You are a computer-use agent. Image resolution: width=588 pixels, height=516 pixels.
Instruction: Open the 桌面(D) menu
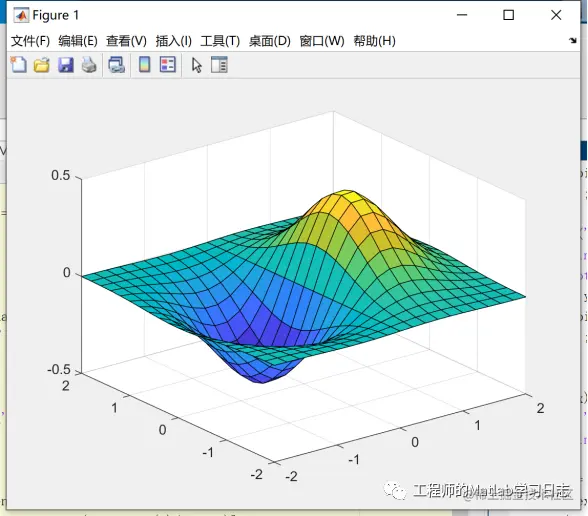[x=270, y=41]
